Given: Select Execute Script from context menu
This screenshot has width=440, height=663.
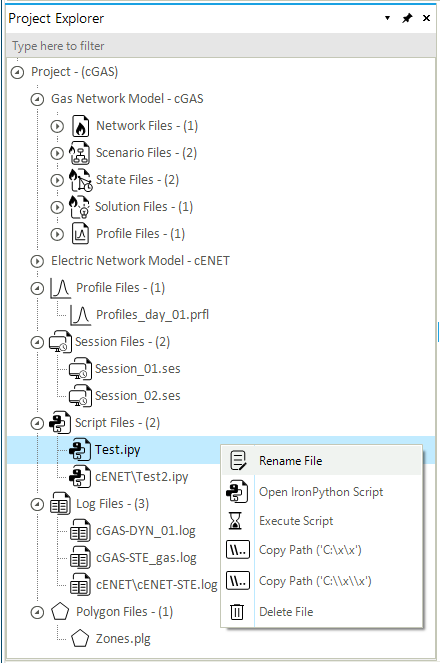Looking at the screenshot, I should (321, 521).
